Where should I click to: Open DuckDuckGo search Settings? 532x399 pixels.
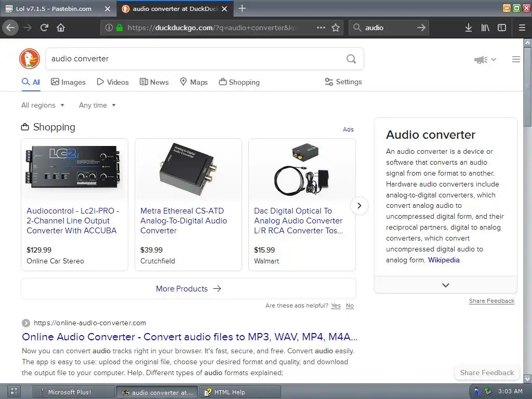point(343,82)
